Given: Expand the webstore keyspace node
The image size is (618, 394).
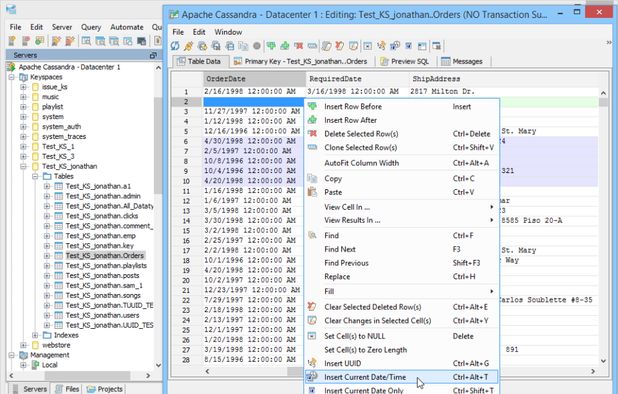Looking at the screenshot, I should (x=24, y=345).
